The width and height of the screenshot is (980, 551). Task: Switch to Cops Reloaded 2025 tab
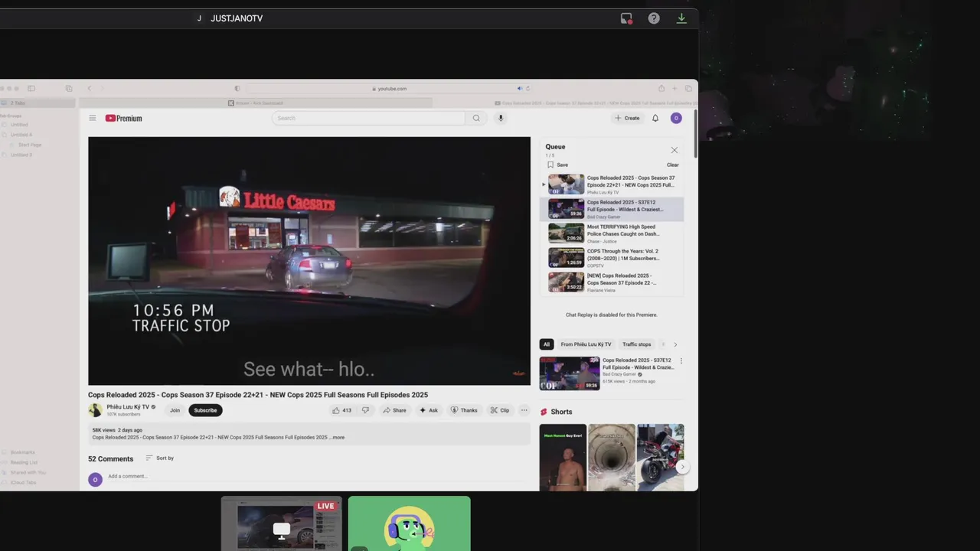(x=566, y=103)
